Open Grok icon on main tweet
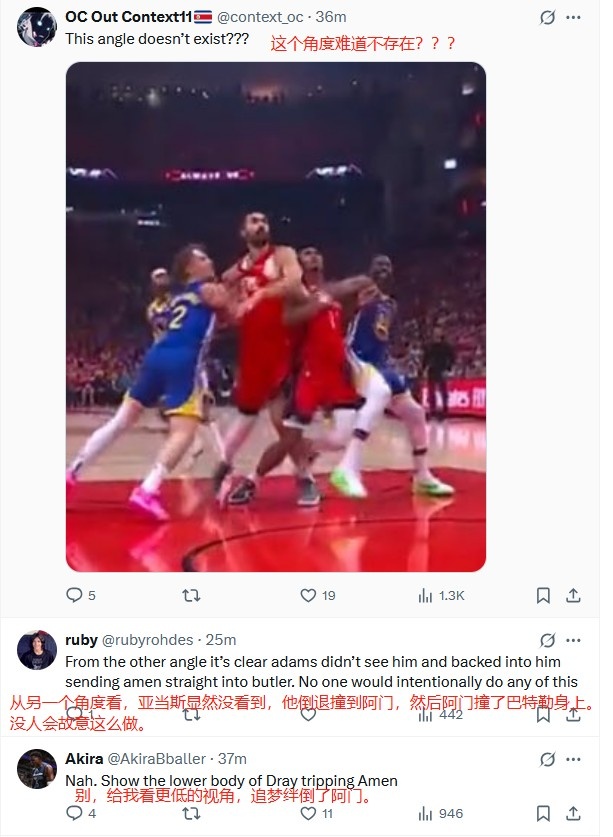This screenshot has height=837, width=613. click(x=547, y=18)
